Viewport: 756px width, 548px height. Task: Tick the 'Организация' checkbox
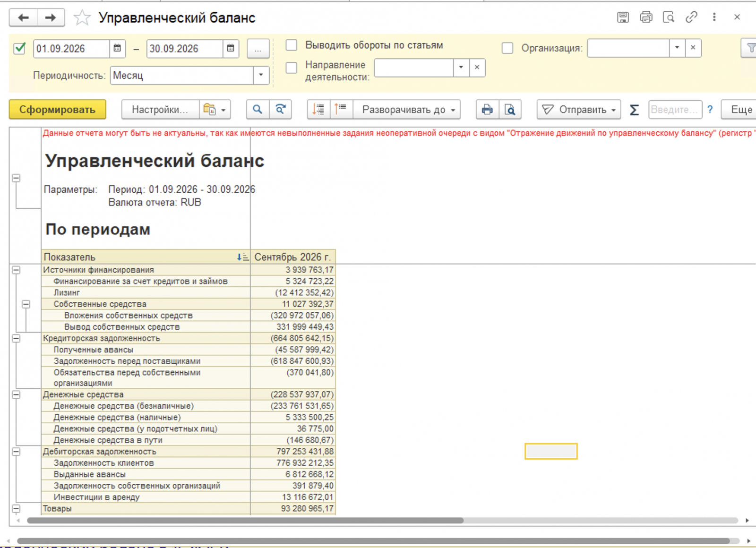pyautogui.click(x=507, y=48)
